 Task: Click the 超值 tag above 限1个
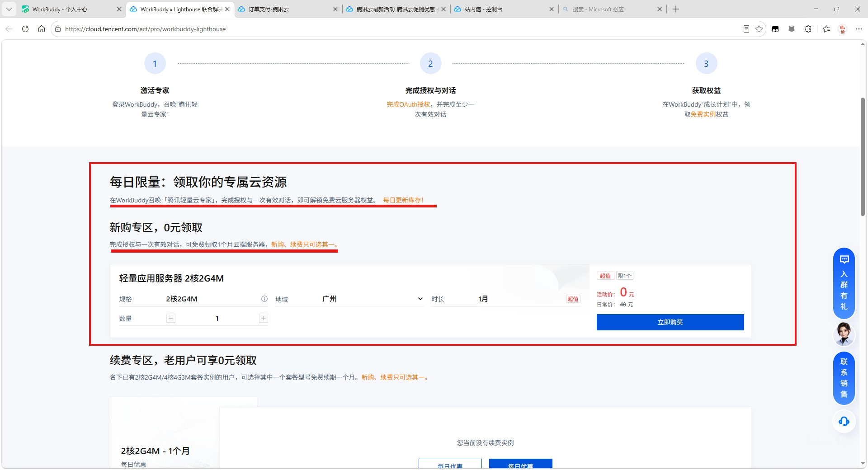[x=605, y=276]
